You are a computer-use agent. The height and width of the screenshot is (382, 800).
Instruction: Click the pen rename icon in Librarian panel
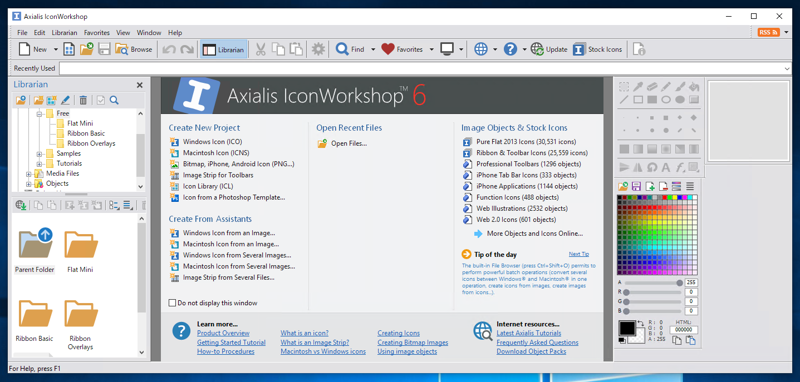[x=65, y=100]
